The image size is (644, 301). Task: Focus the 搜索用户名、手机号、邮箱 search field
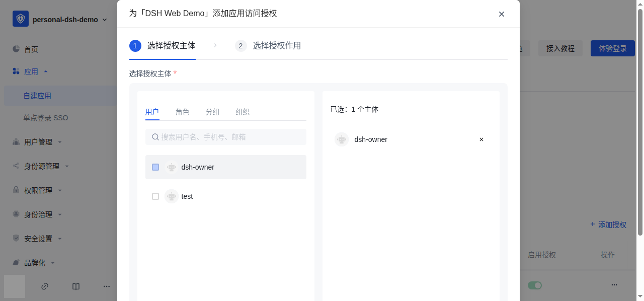226,137
